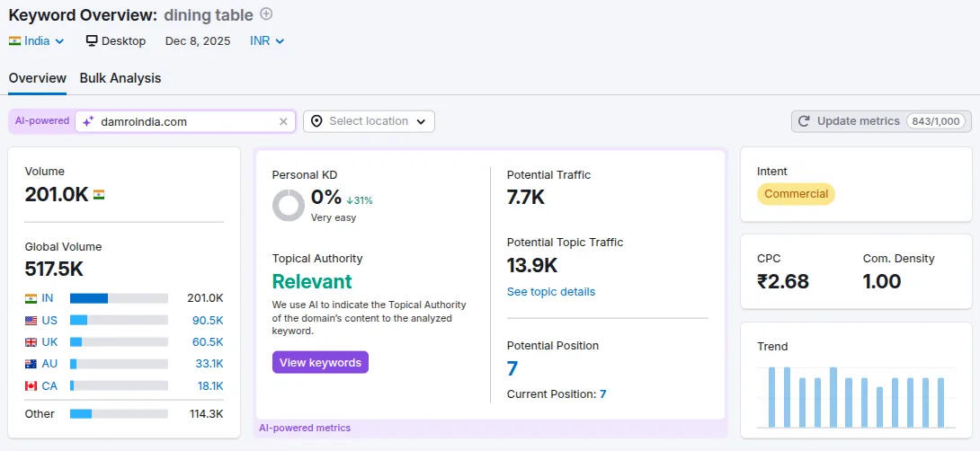Click the IN volume progress bar
Screen dimensions: 980x451
tap(119, 298)
